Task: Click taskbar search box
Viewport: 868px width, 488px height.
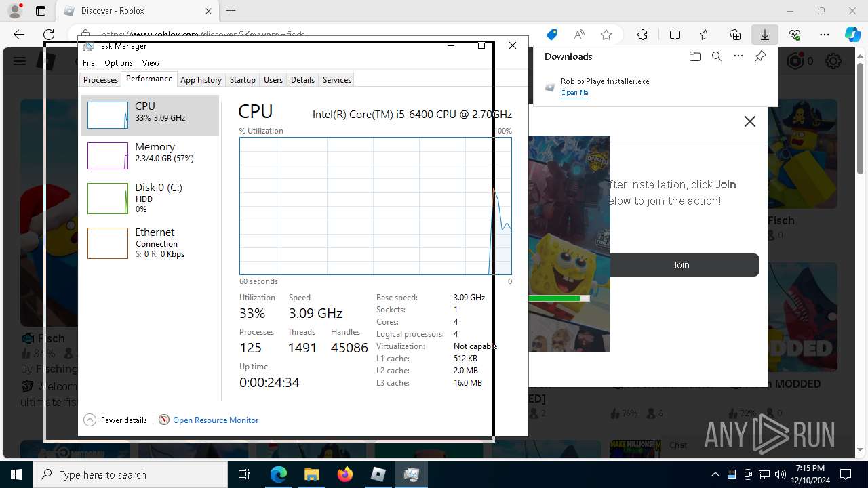Action: pos(130,474)
